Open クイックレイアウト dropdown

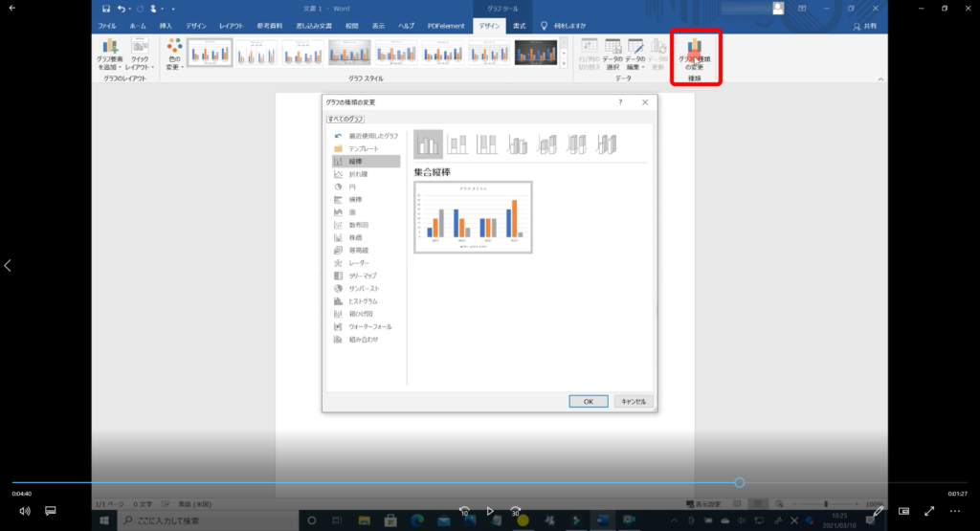click(140, 55)
